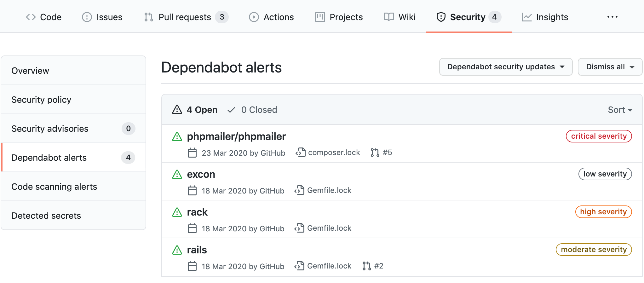Image resolution: width=644 pixels, height=283 pixels.
Task: Click the Insights graph icon
Action: click(526, 17)
